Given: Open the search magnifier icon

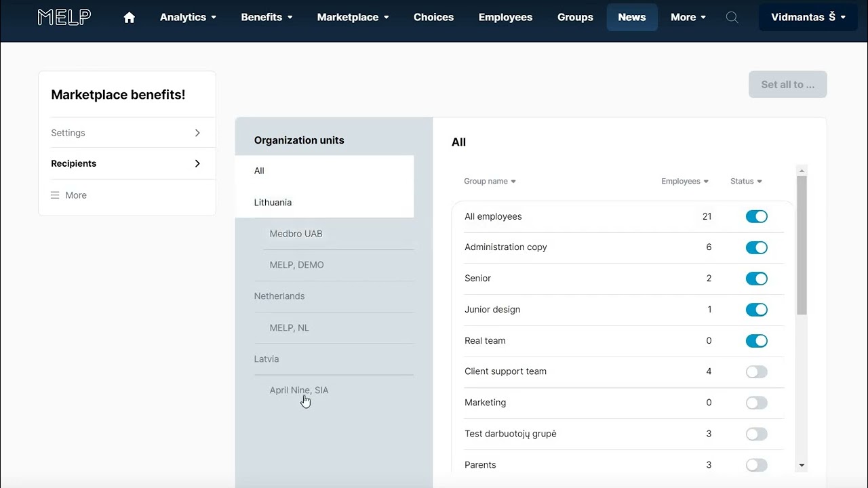Looking at the screenshot, I should (x=732, y=18).
